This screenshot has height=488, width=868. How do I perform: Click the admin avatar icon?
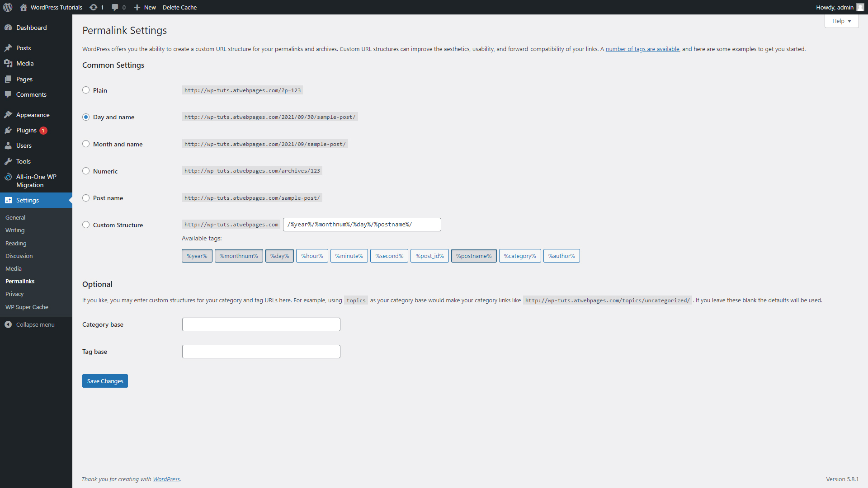[860, 7]
